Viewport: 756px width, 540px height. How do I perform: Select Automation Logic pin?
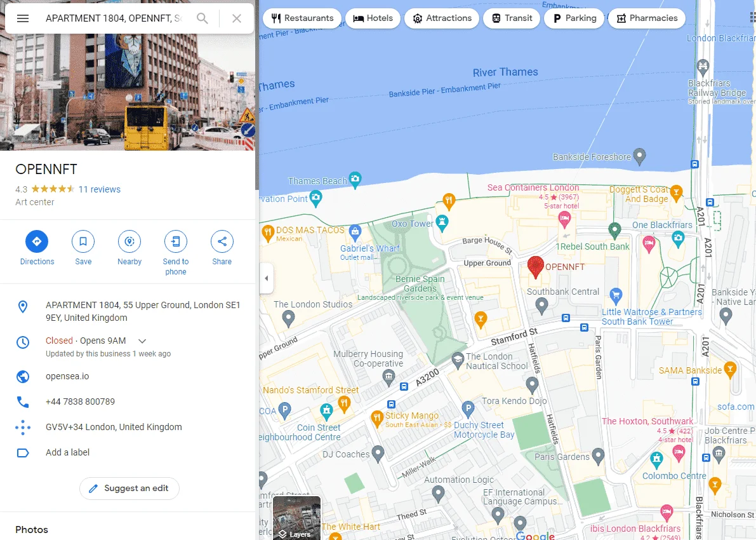click(x=438, y=494)
